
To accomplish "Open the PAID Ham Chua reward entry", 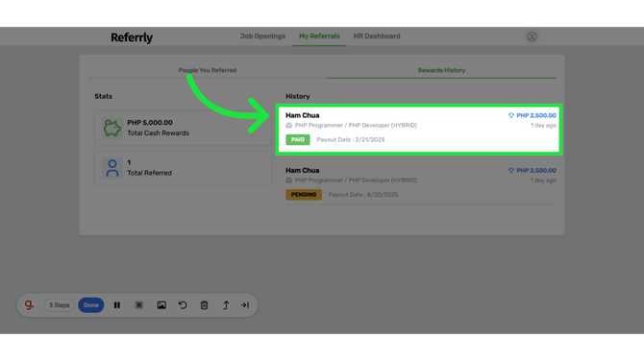I will pos(419,130).
